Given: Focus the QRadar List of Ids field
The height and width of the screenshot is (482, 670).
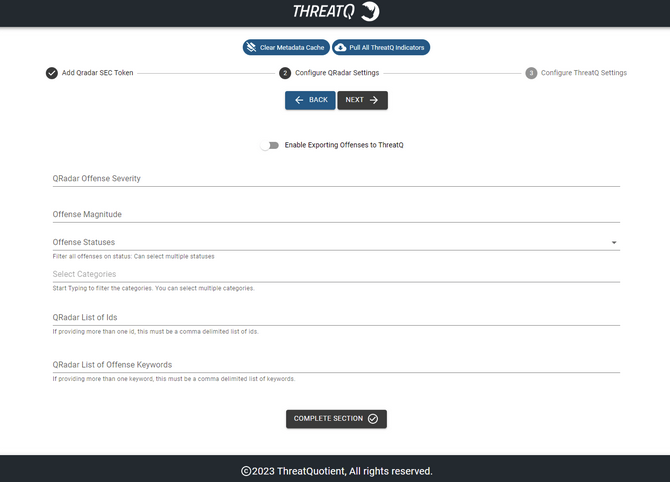Looking at the screenshot, I should (336, 317).
